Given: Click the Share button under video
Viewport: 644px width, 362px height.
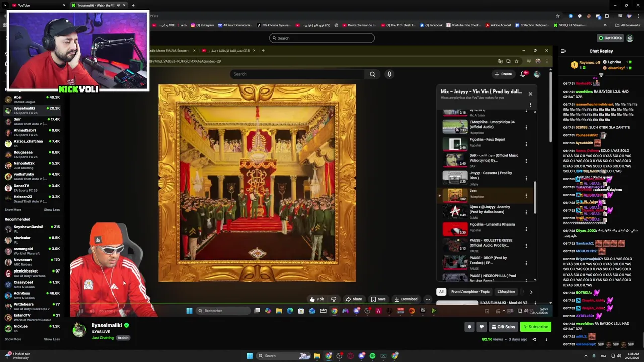Looking at the screenshot, I should [x=353, y=299].
